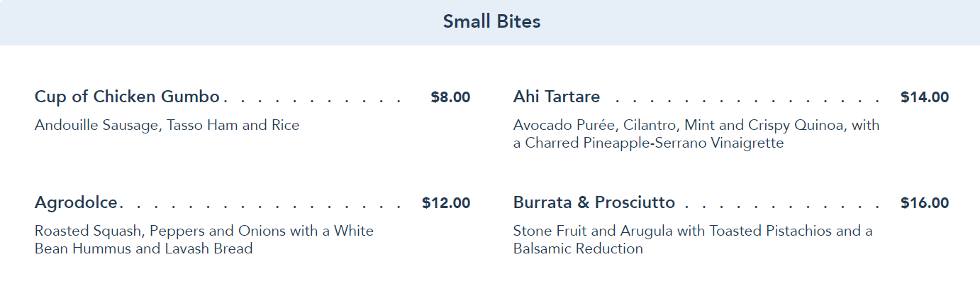Viewport: 980px width, 284px height.
Task: Click the $8.00 gumbo price
Action: (450, 97)
